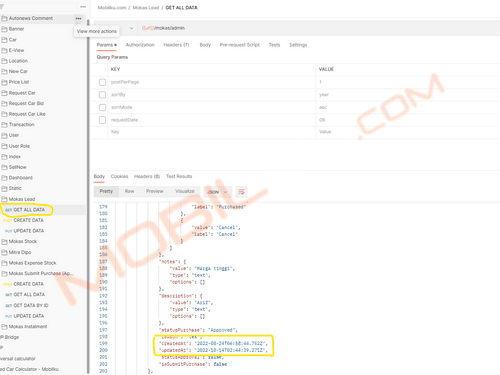Expand the Price List folder

[16, 82]
